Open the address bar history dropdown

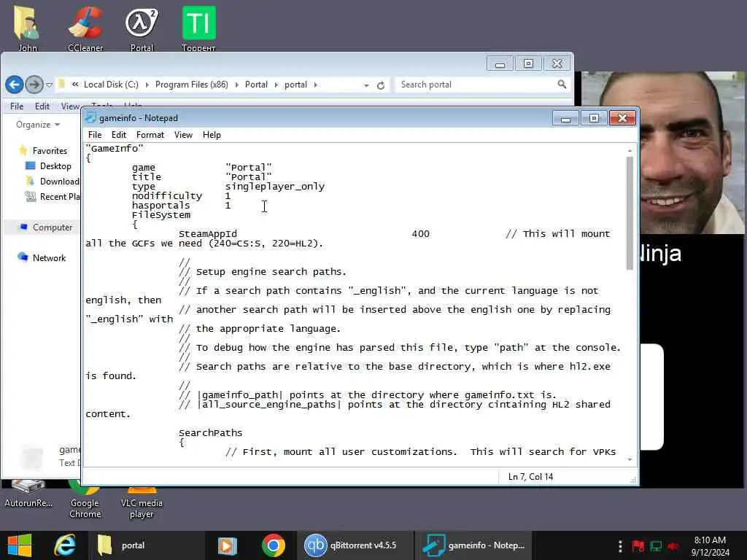pos(366,85)
